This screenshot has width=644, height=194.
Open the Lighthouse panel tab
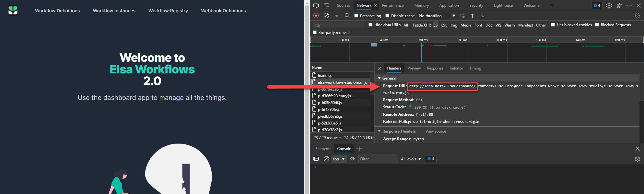click(503, 5)
